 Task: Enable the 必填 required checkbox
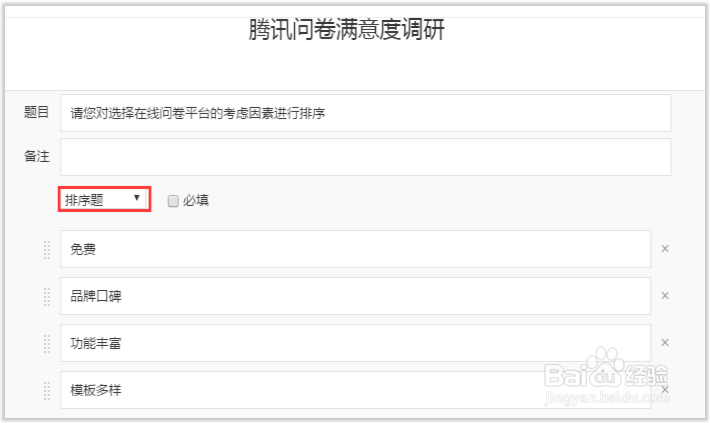[173, 201]
